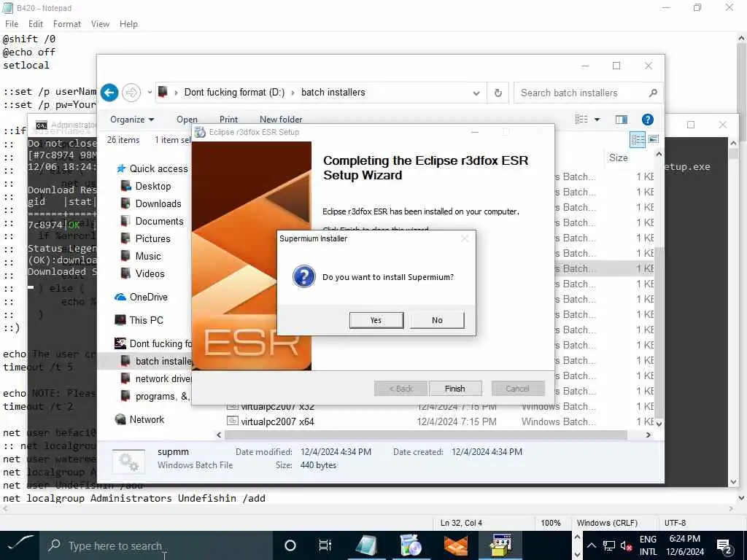Select the batch installers tree folder
The width and height of the screenshot is (747, 560).
coord(156,361)
